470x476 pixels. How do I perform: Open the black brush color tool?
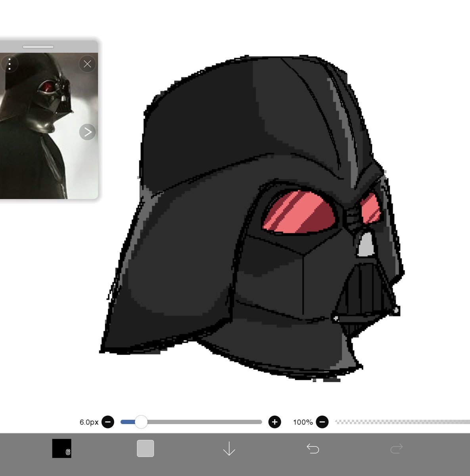coord(62,449)
